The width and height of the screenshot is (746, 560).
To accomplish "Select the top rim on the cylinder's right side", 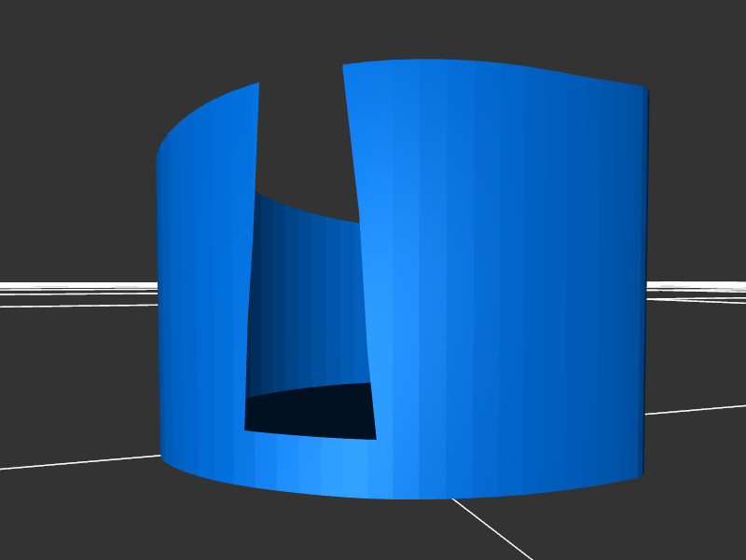I will pyautogui.click(x=559, y=75).
